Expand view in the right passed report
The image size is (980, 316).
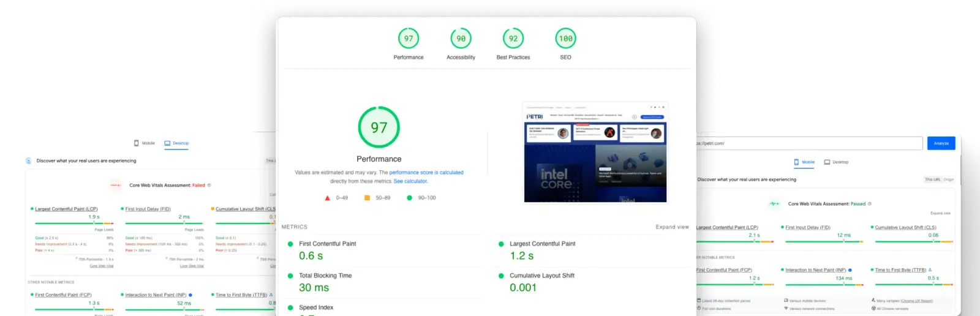click(x=940, y=213)
